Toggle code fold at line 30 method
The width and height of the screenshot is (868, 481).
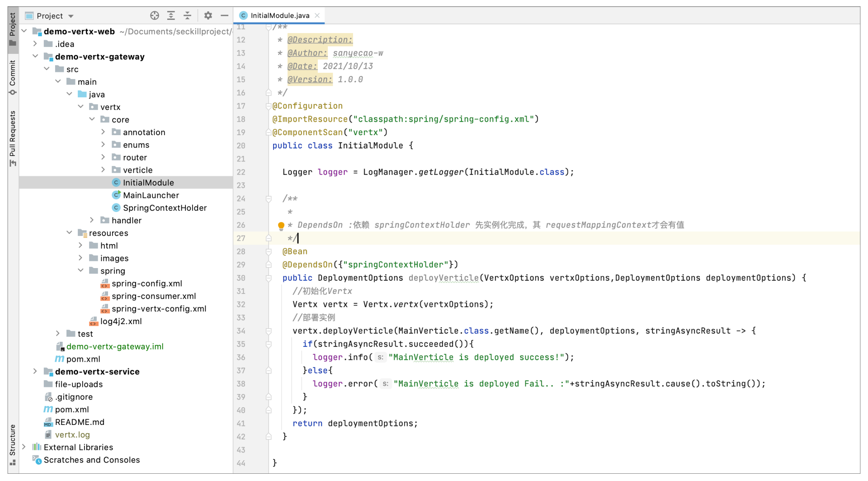click(269, 278)
